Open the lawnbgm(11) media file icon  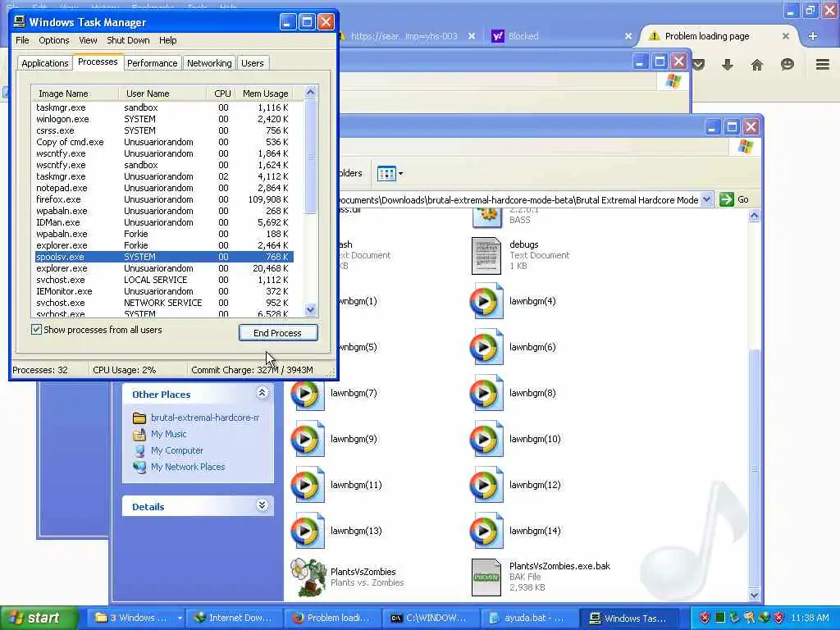pyautogui.click(x=308, y=486)
